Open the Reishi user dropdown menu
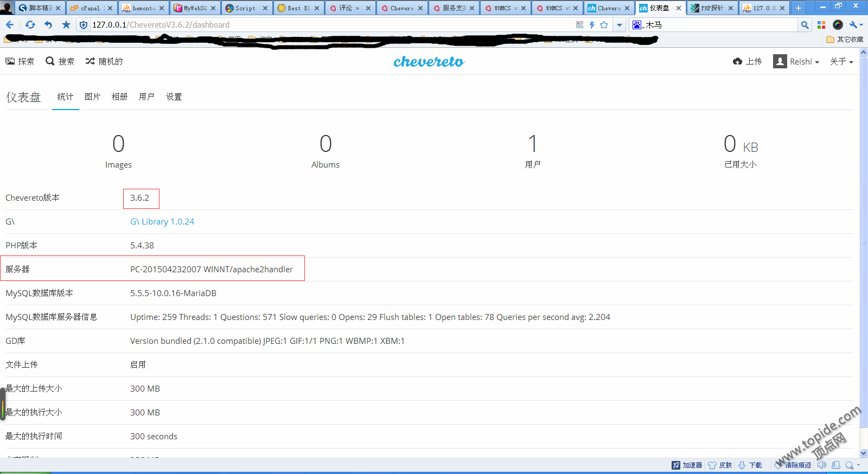Image resolution: width=868 pixels, height=474 pixels. [x=796, y=61]
